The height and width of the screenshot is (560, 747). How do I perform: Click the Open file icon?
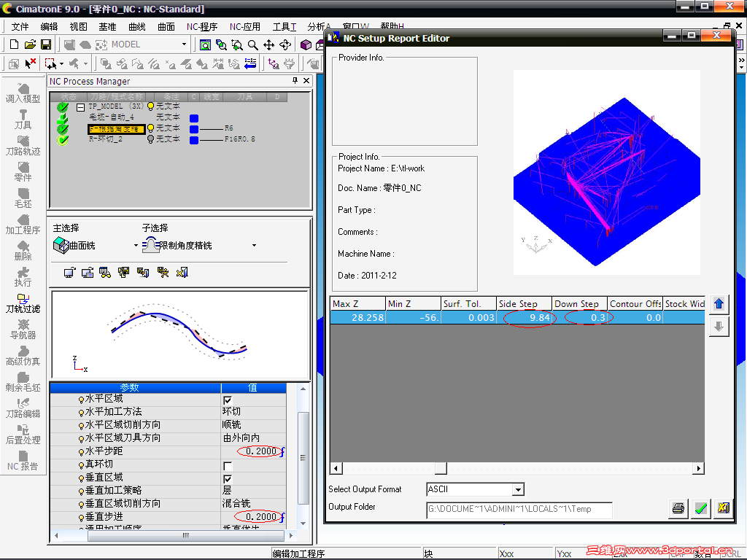(x=30, y=44)
